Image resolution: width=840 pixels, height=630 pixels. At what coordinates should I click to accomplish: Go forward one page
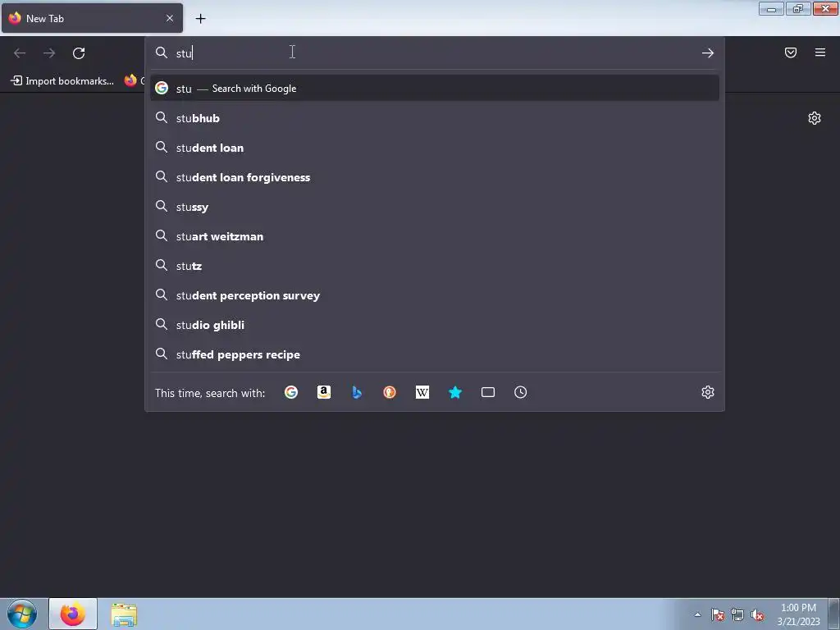49,53
